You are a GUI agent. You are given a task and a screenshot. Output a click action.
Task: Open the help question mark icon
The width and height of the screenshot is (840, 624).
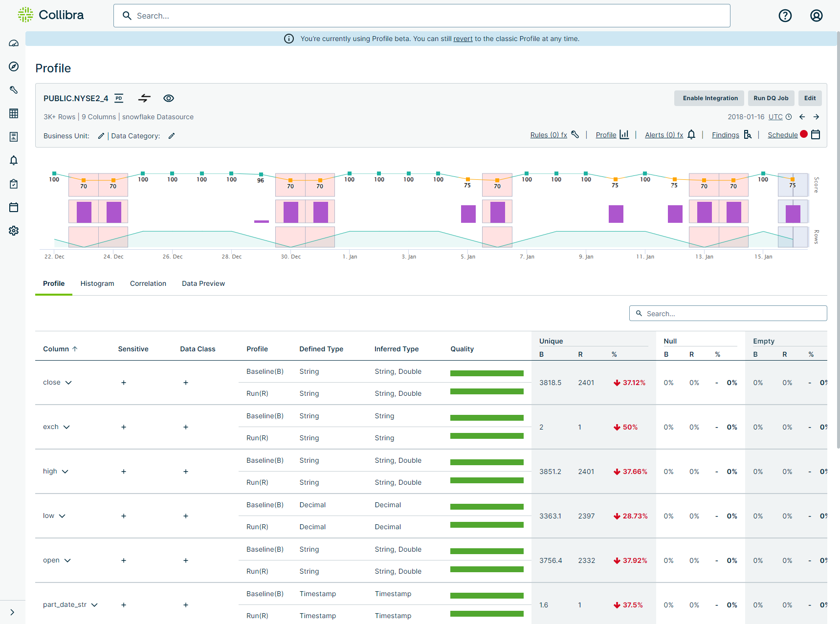tap(785, 16)
